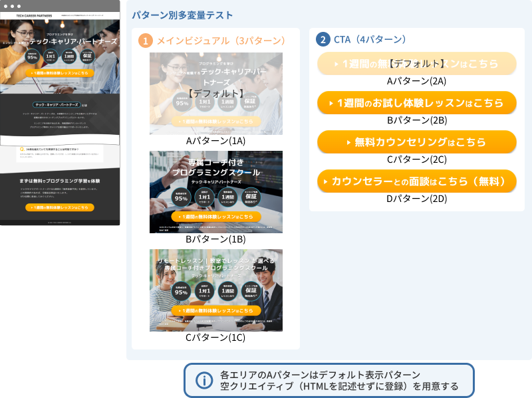Click the 1週間 badge in the 1C thumbnail
This screenshot has height=398, width=532.
pos(227,291)
